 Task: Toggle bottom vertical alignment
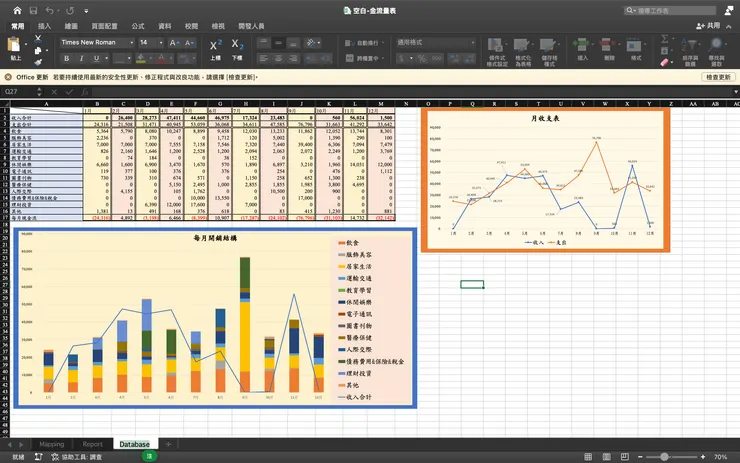(293, 43)
